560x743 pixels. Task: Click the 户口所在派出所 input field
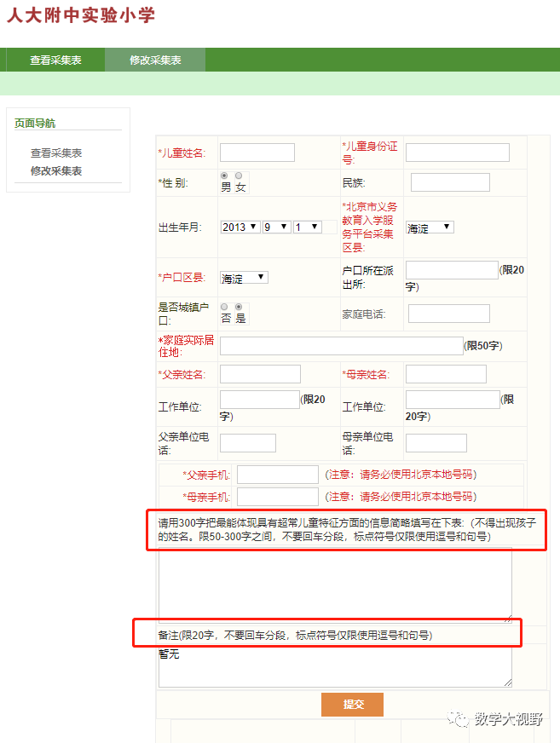[x=452, y=270]
